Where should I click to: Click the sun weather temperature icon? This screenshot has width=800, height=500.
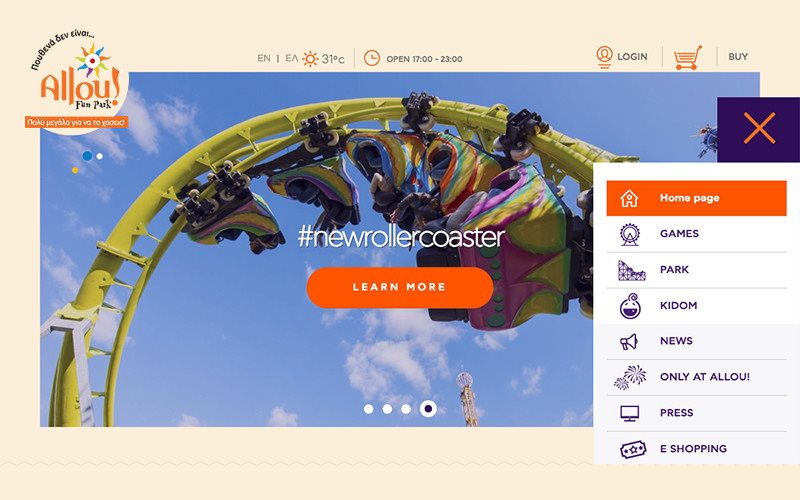pos(310,59)
